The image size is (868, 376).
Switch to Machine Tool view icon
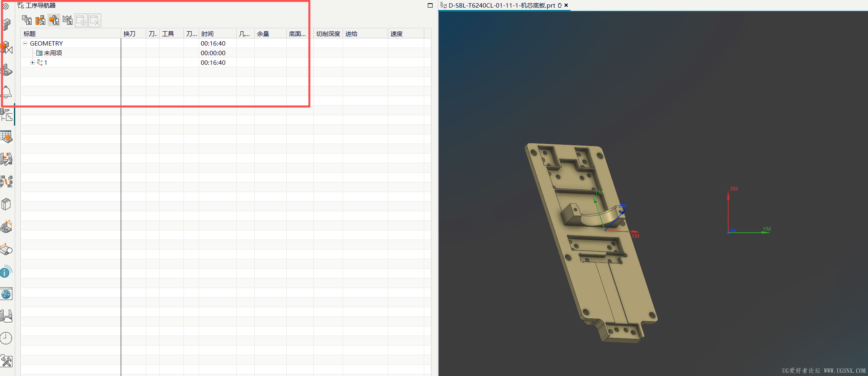(x=40, y=20)
